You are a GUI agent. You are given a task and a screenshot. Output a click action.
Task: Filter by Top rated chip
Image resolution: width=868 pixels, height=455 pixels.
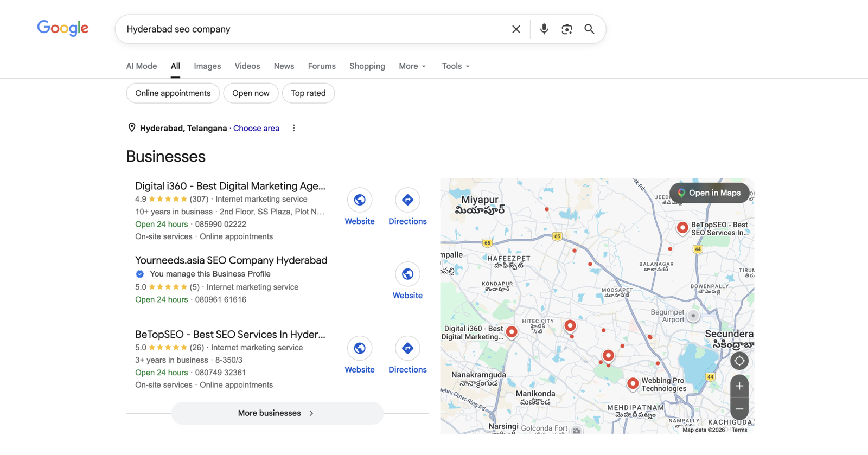pyautogui.click(x=308, y=93)
